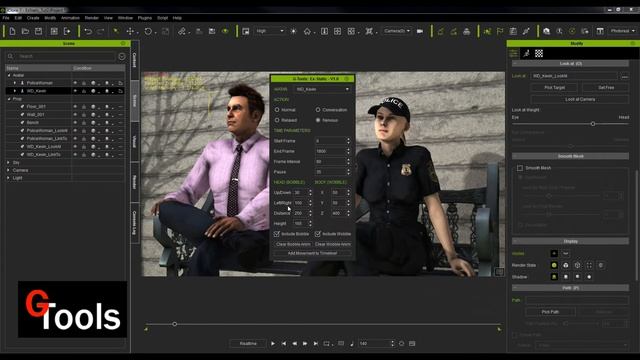640x360 pixels.
Task: Select the Conversation action radio button
Action: 318,110
